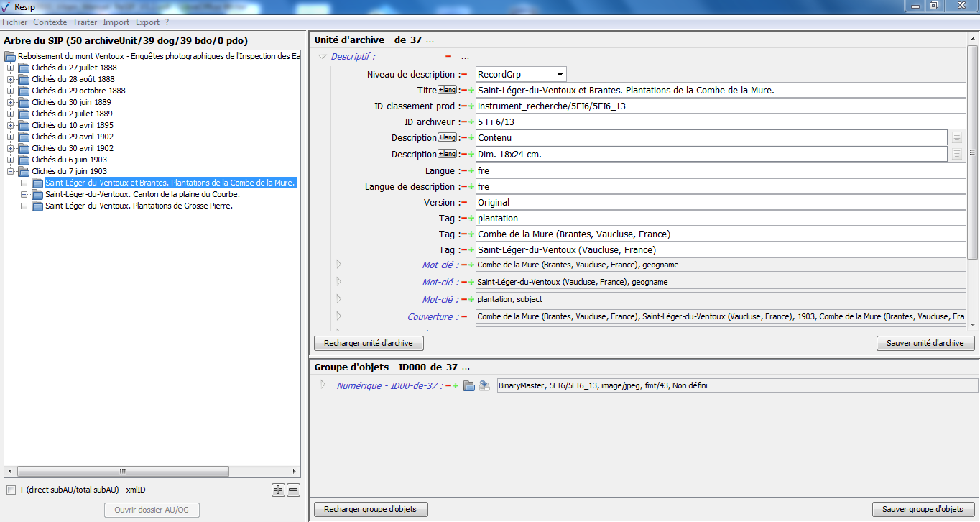Screen dimensions: 980x522
Task: Click the Sauver unité d'archive button
Action: [925, 343]
